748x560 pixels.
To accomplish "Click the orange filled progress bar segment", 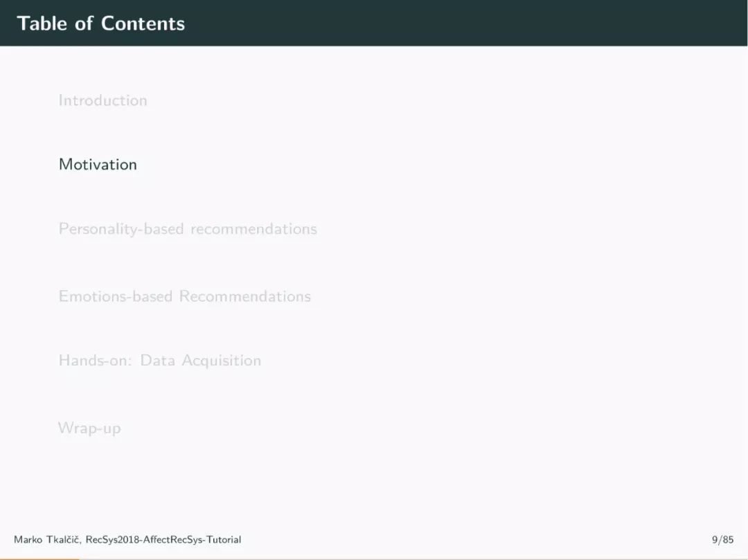I will 39,559.
